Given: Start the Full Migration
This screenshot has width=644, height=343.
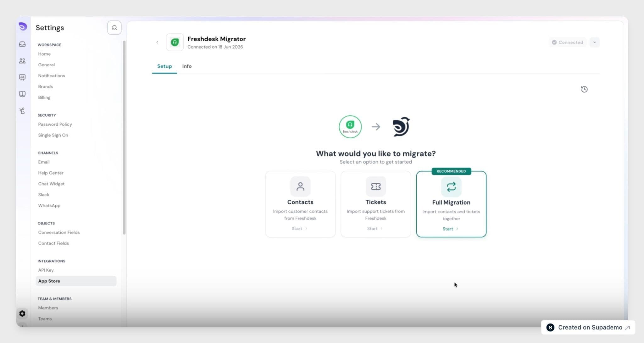Looking at the screenshot, I should point(450,229).
